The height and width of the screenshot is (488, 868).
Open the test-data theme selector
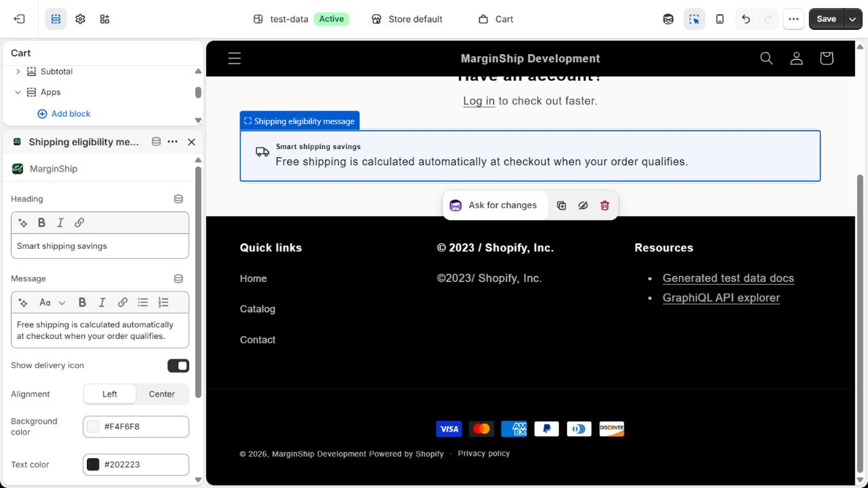click(301, 19)
